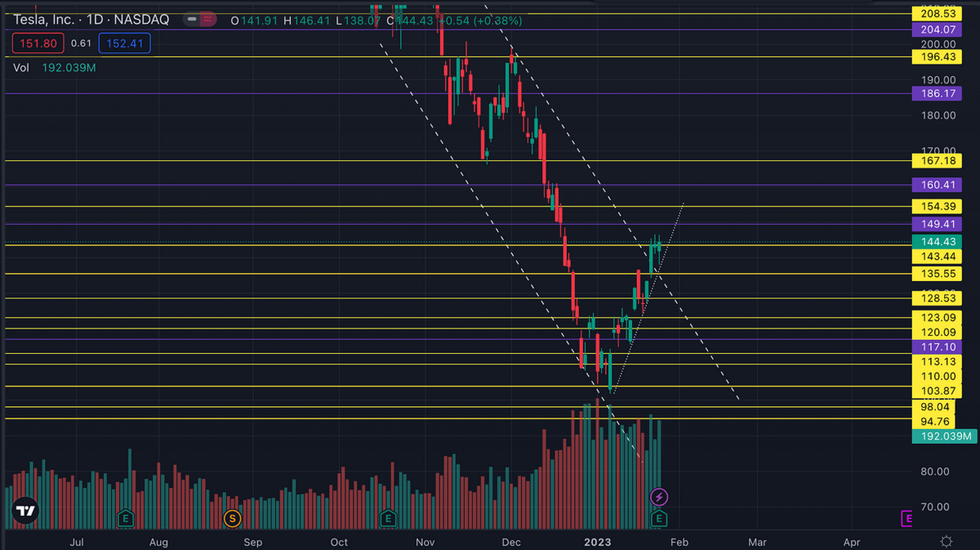Click the TradingView logo
The width and height of the screenshot is (980, 550).
pos(26,511)
